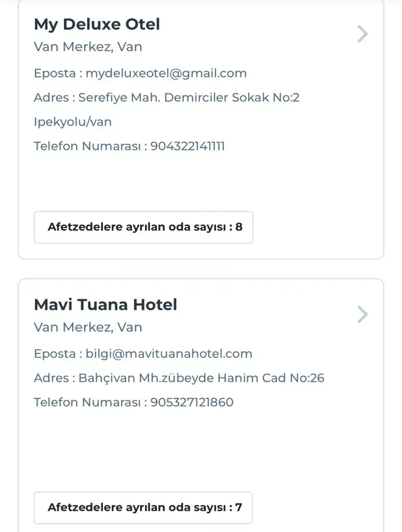
Task: Tap phone number 905327121860
Action: click(x=192, y=402)
